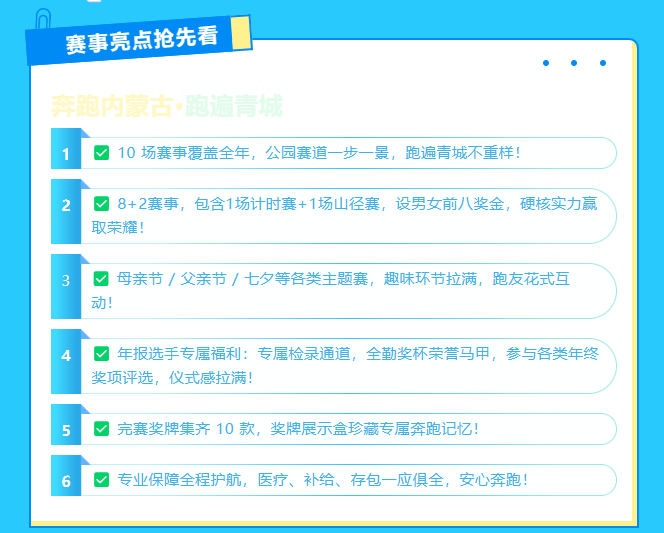Click the rightmost of the three blue dots
The height and width of the screenshot is (533, 664).
(603, 64)
